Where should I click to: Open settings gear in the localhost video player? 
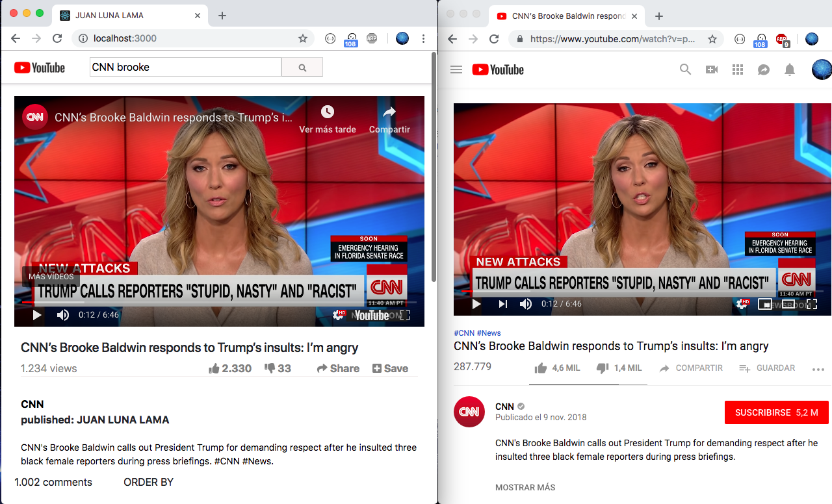(339, 315)
